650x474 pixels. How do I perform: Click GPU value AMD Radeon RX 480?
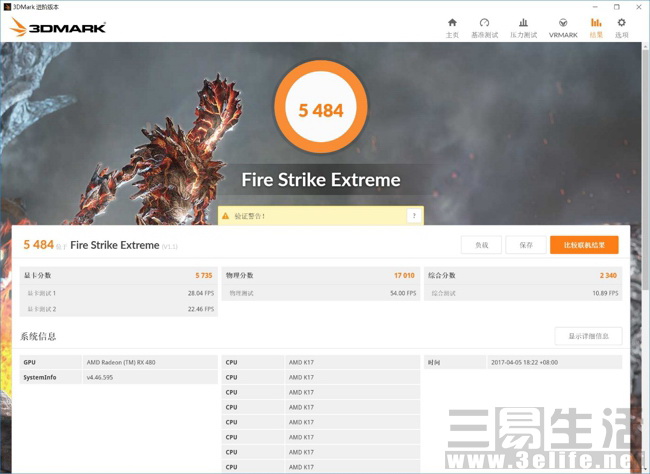[x=121, y=362]
